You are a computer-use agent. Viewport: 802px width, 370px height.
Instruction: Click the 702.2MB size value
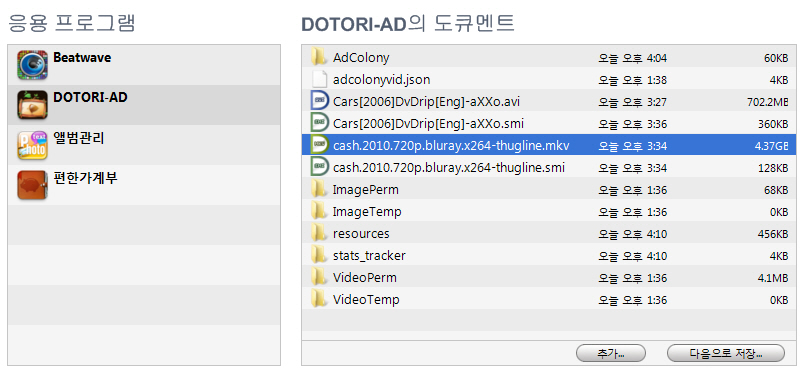(767, 102)
